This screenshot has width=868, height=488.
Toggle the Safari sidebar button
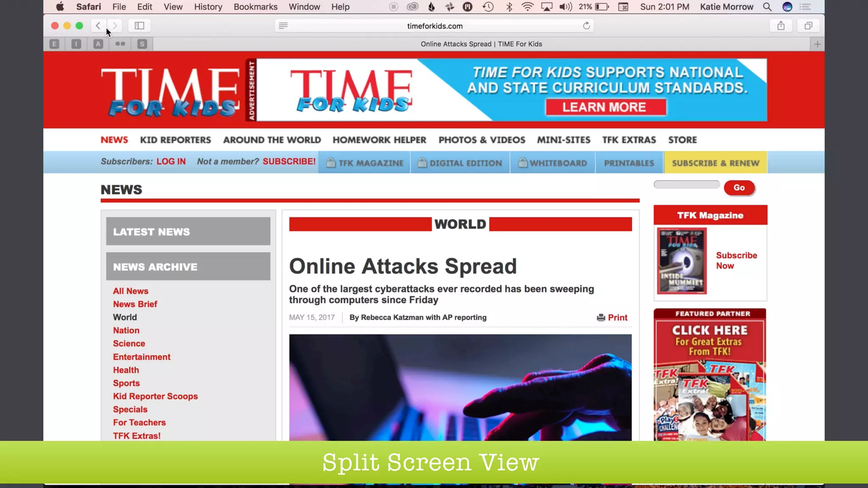[x=139, y=25]
